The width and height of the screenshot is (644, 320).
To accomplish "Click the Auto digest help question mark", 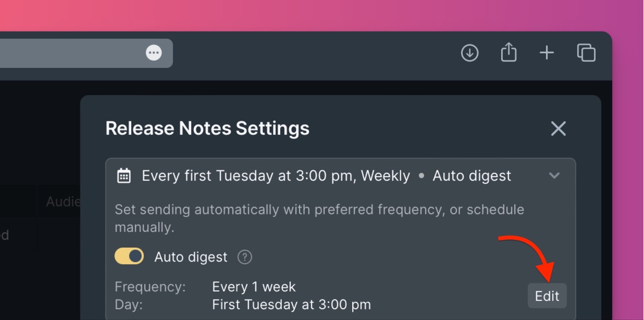I will [x=245, y=257].
